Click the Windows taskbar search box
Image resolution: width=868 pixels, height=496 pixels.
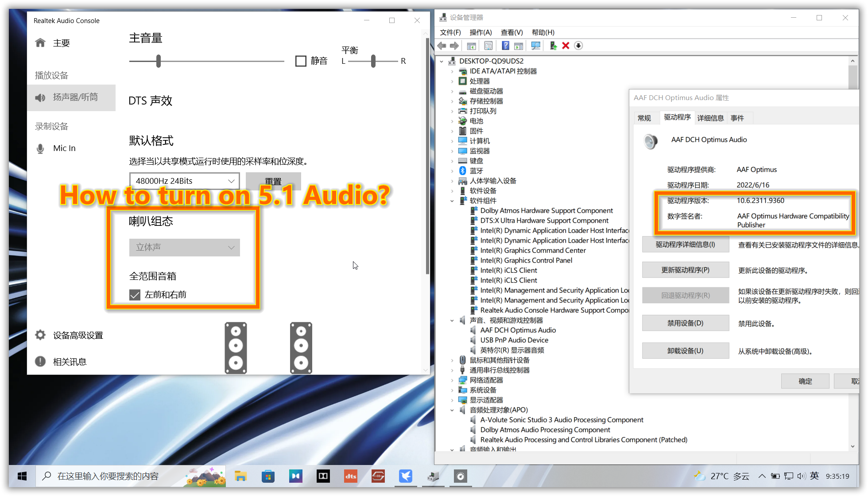[131, 476]
